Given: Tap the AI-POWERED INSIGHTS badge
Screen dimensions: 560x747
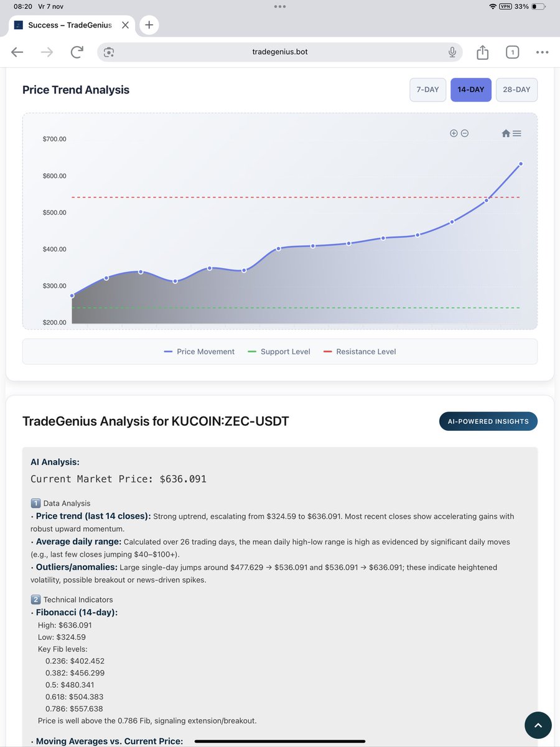Looking at the screenshot, I should point(488,421).
